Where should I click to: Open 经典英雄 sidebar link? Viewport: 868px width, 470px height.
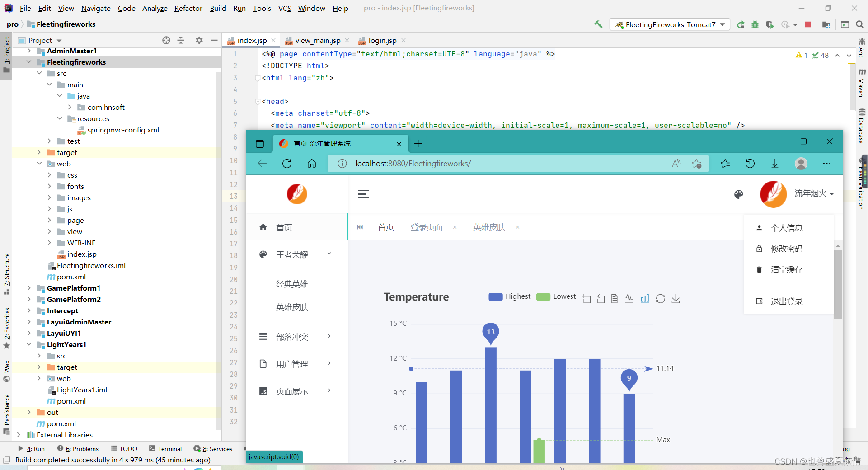pos(292,284)
